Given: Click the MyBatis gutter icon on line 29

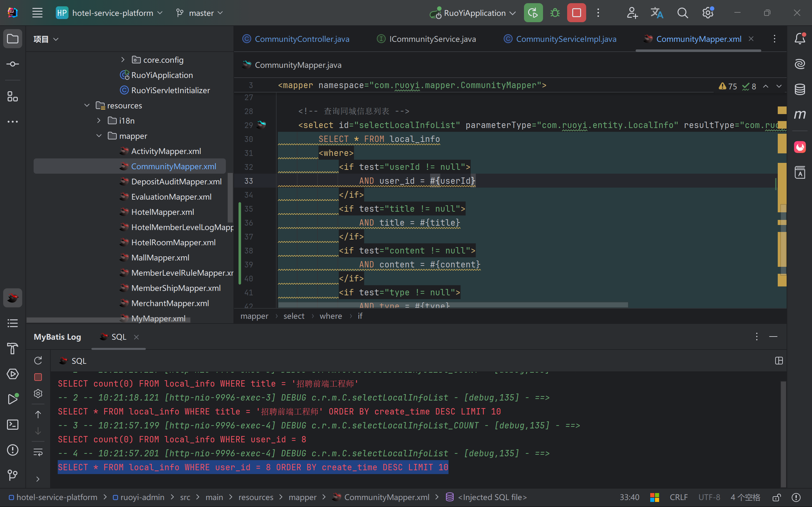Looking at the screenshot, I should pos(261,125).
